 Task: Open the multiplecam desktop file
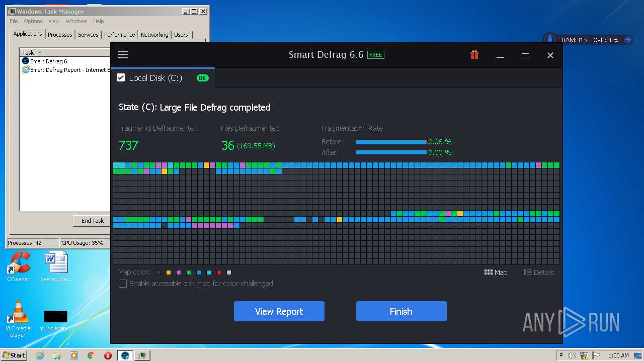[56, 320]
